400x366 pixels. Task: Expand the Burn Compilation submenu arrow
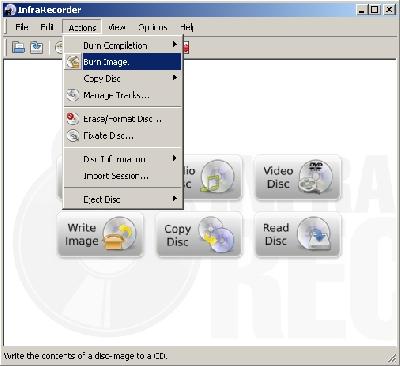(x=175, y=44)
